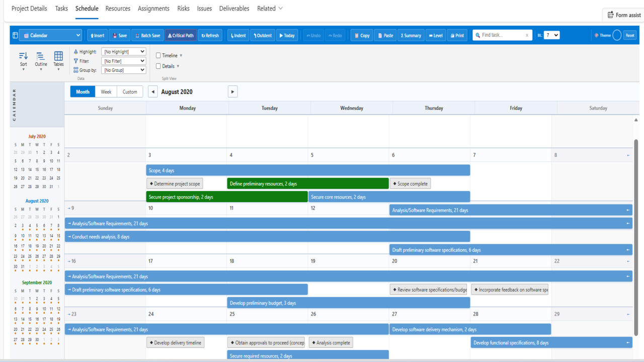Click the Redo button

click(335, 36)
